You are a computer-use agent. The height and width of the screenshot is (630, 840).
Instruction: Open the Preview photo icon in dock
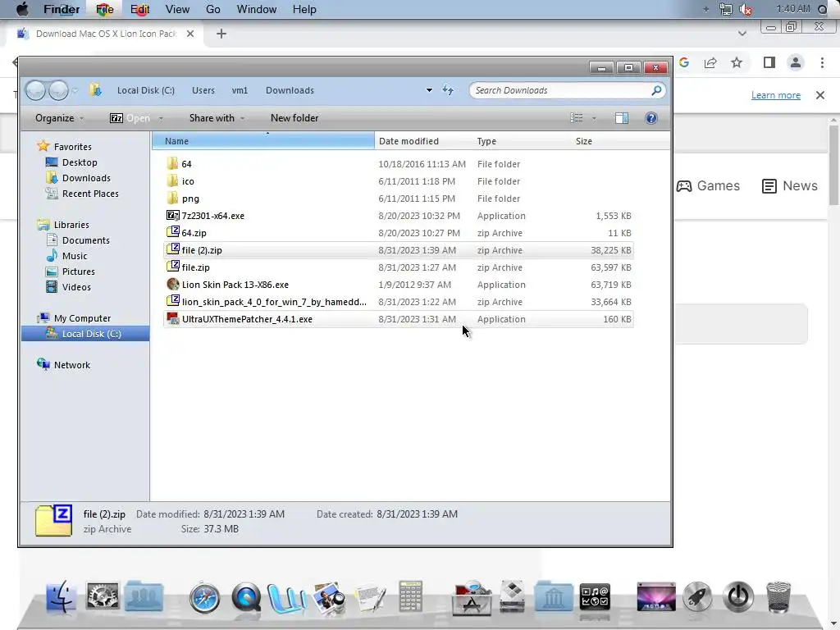tap(329, 598)
